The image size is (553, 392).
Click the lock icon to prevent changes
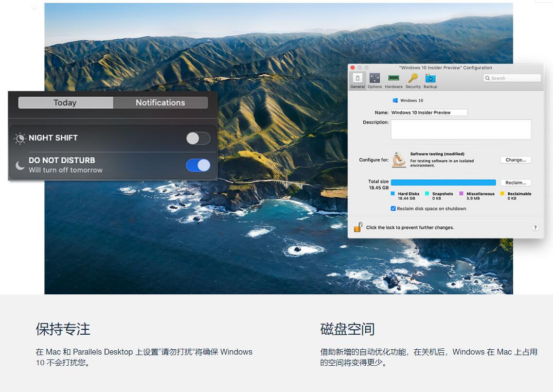coord(358,227)
